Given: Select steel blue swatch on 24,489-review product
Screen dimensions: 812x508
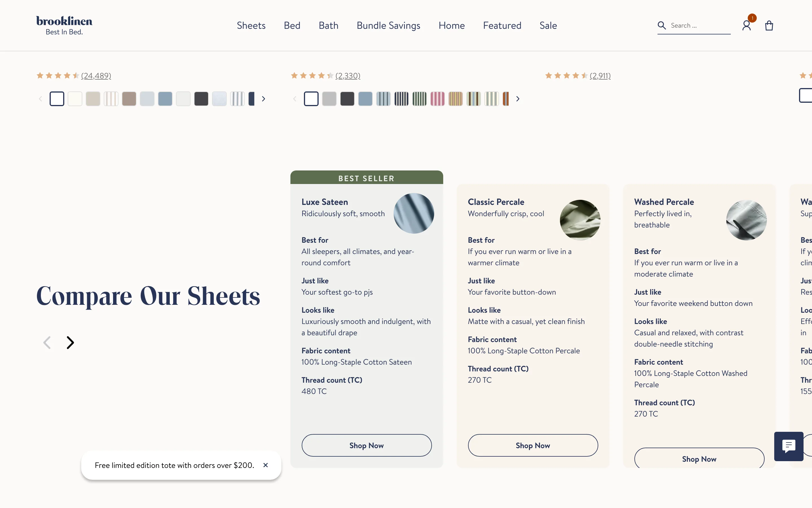Looking at the screenshot, I should tap(165, 99).
